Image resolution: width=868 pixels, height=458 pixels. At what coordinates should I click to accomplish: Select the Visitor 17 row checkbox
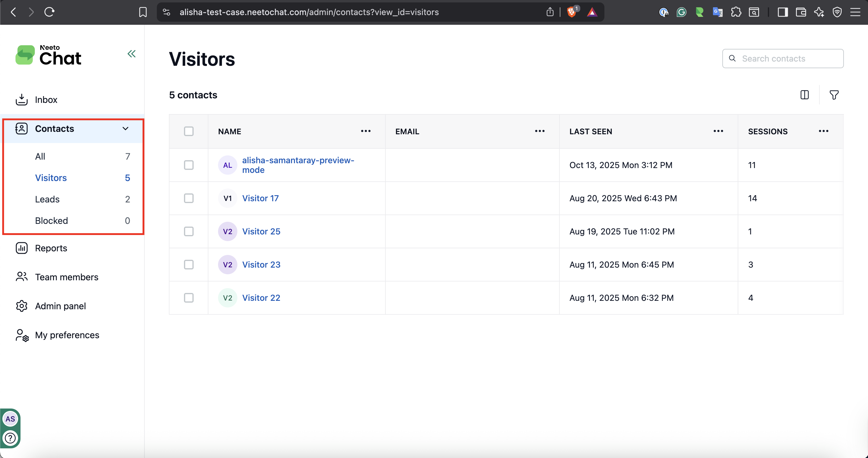coord(189,198)
